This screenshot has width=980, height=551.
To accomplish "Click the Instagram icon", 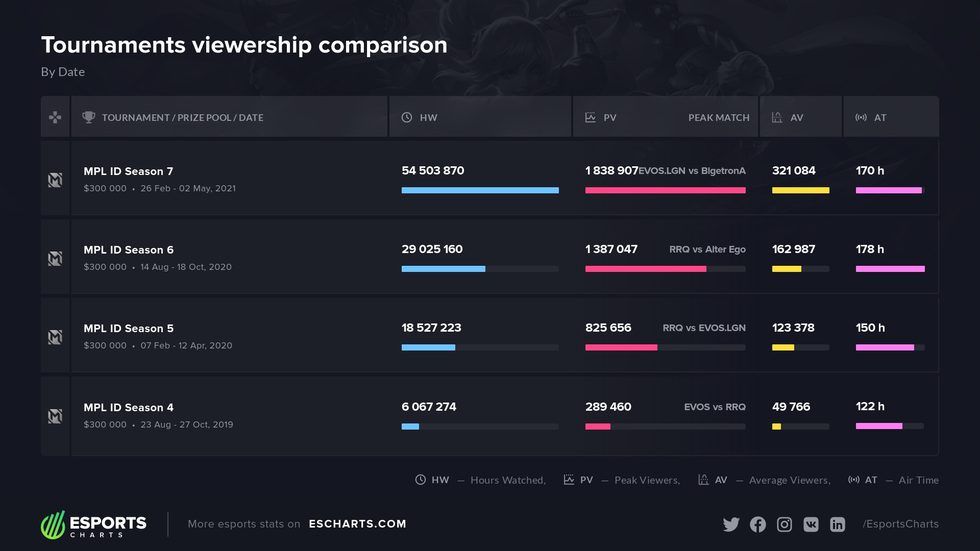I will tap(784, 524).
